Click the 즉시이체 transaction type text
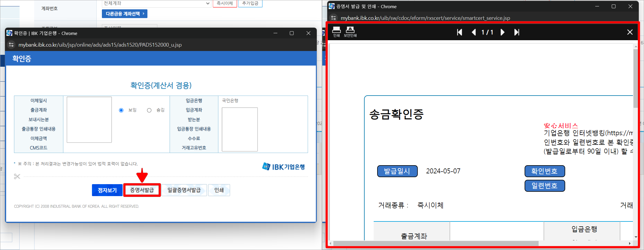 (x=430, y=205)
